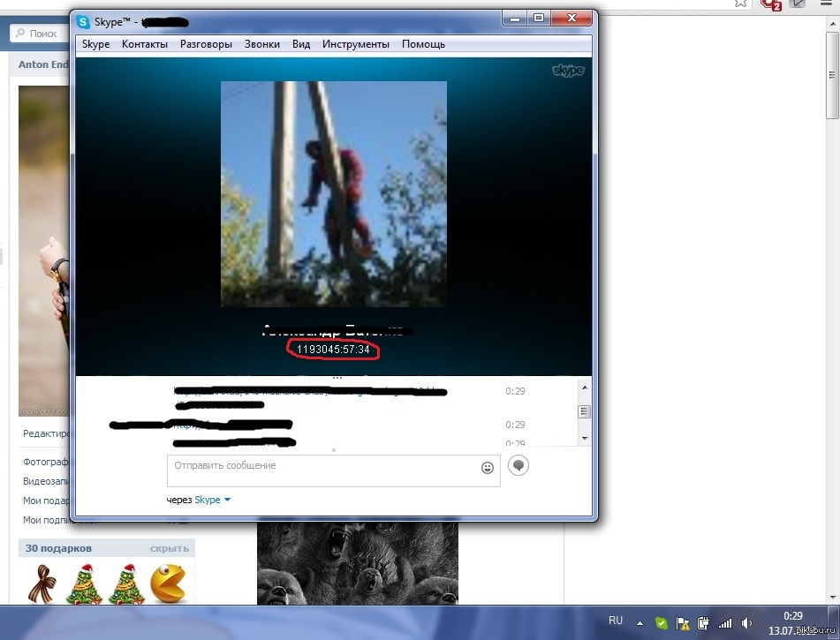840x640 pixels.
Task: Click the Skype chat scrollbar down arrow
Action: coord(583,438)
